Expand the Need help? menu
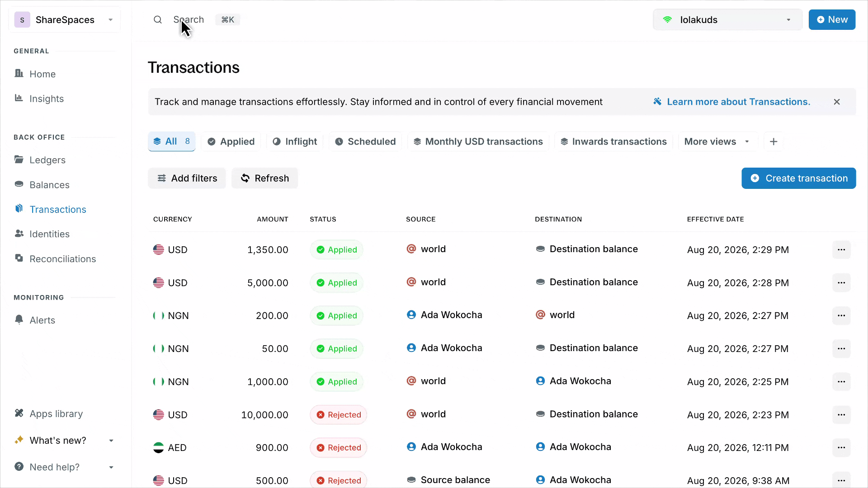The width and height of the screenshot is (868, 488). [64, 467]
